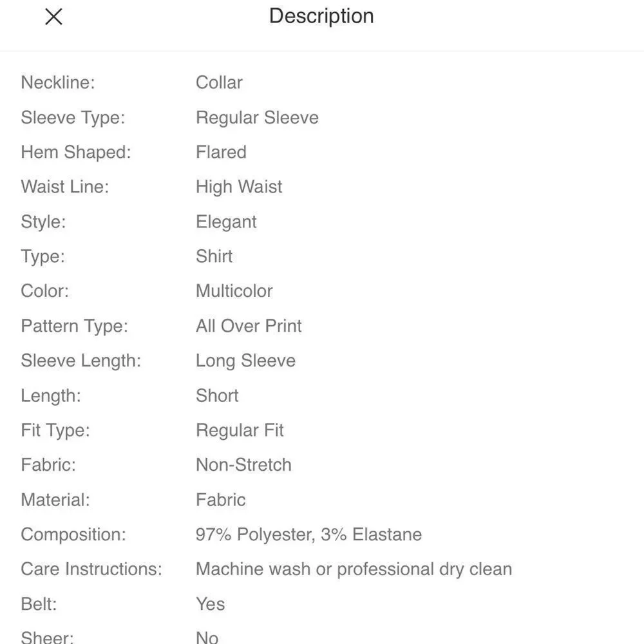Screen dimensions: 644x644
Task: Close the Description panel with X icon
Action: 54,17
